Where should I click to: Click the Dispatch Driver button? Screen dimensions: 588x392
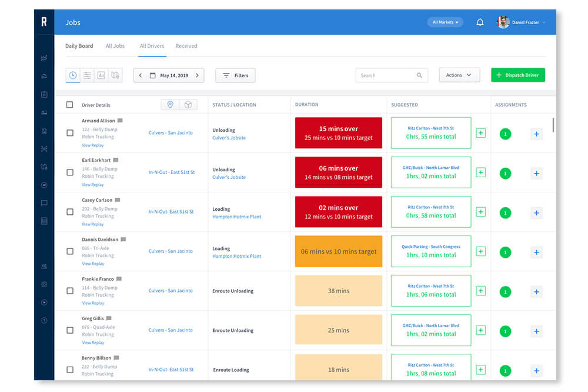click(517, 75)
